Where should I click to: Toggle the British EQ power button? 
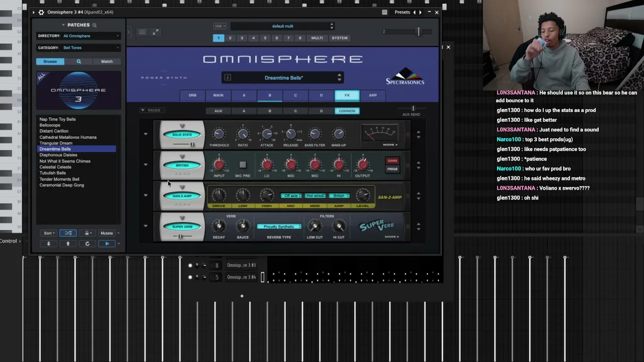[x=182, y=165]
